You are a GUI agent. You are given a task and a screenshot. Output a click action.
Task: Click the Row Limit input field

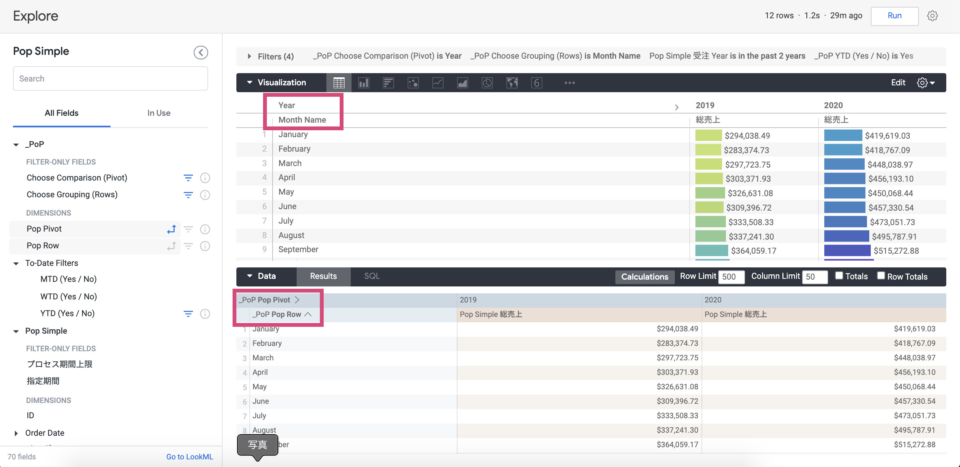[x=731, y=277]
